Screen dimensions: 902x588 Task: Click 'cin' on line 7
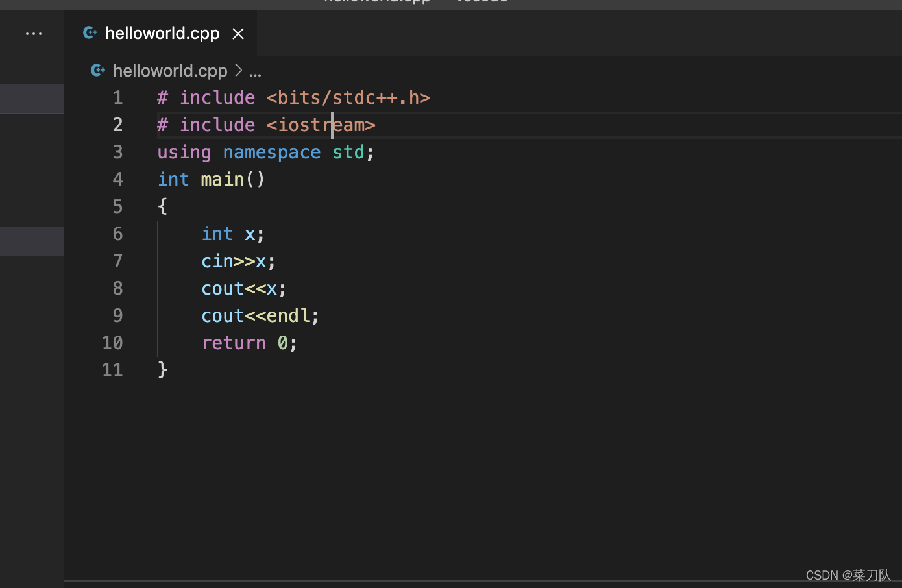coord(217,262)
